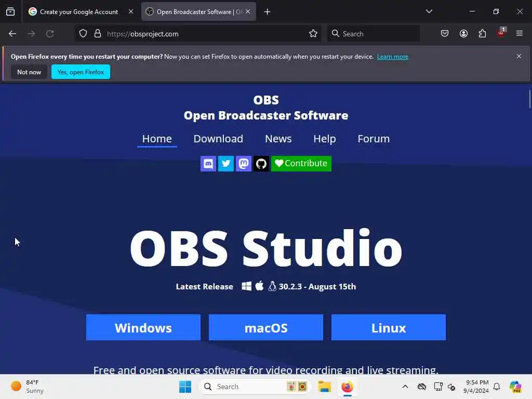Image resolution: width=532 pixels, height=399 pixels.
Task: Close the Create your Google Account tab
Action: (x=131, y=11)
